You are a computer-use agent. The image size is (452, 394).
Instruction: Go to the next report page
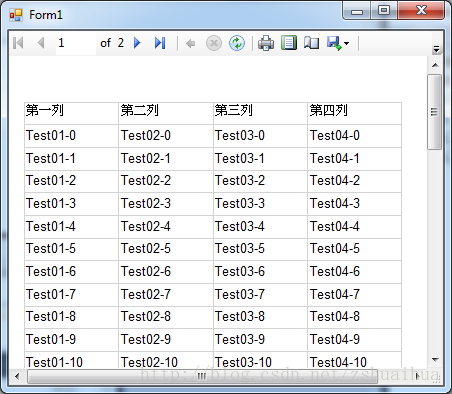(x=137, y=43)
